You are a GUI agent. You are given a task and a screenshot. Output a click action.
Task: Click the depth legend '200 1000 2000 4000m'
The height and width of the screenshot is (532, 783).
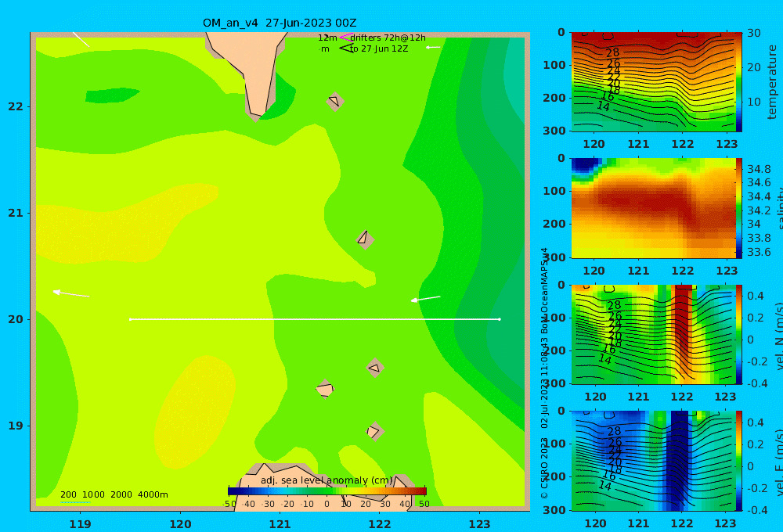[x=114, y=494]
